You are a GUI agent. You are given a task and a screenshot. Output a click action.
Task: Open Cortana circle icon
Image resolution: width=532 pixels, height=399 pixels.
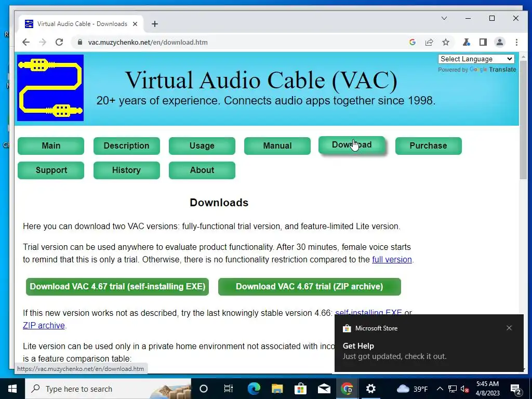click(x=204, y=389)
